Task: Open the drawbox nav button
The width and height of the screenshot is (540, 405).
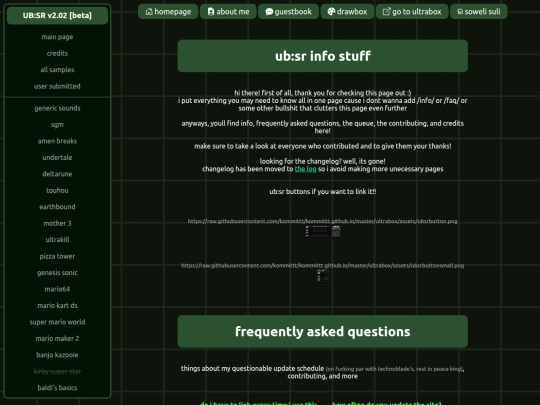Action: click(x=347, y=12)
